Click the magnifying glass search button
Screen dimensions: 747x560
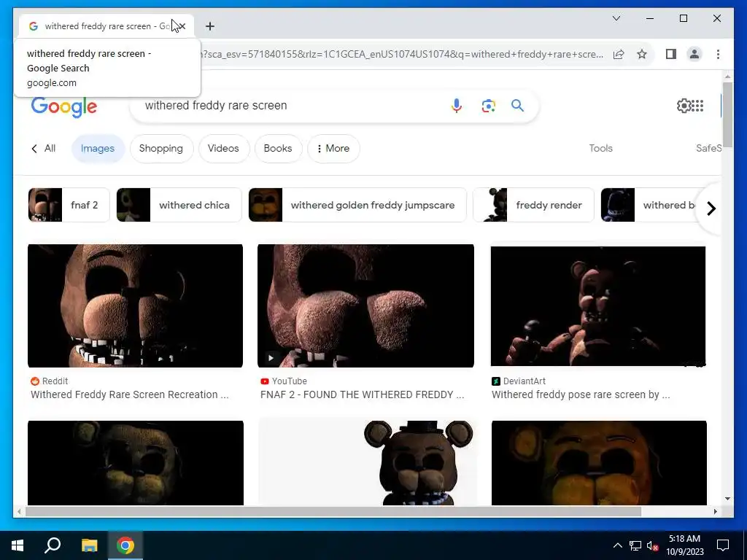[x=517, y=105]
